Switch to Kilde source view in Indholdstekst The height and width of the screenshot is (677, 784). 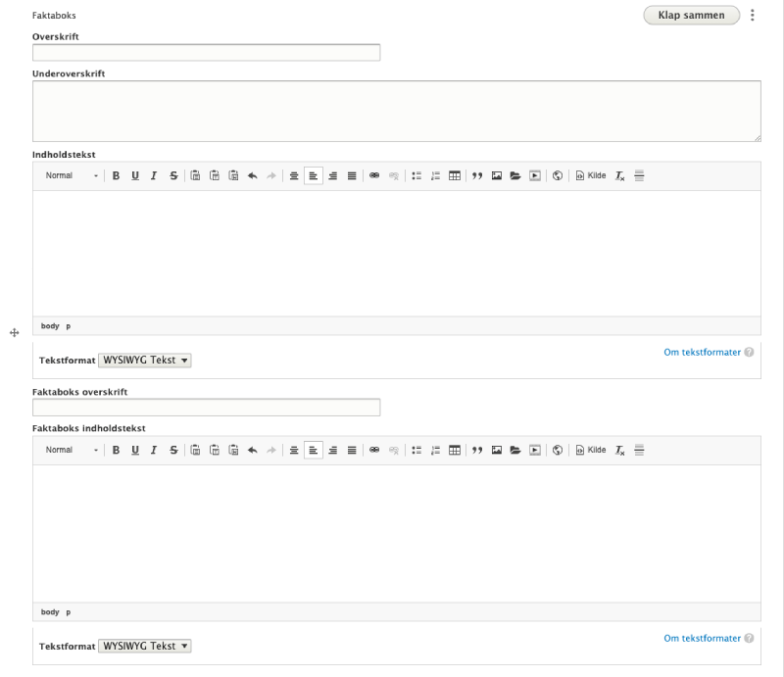pos(591,176)
